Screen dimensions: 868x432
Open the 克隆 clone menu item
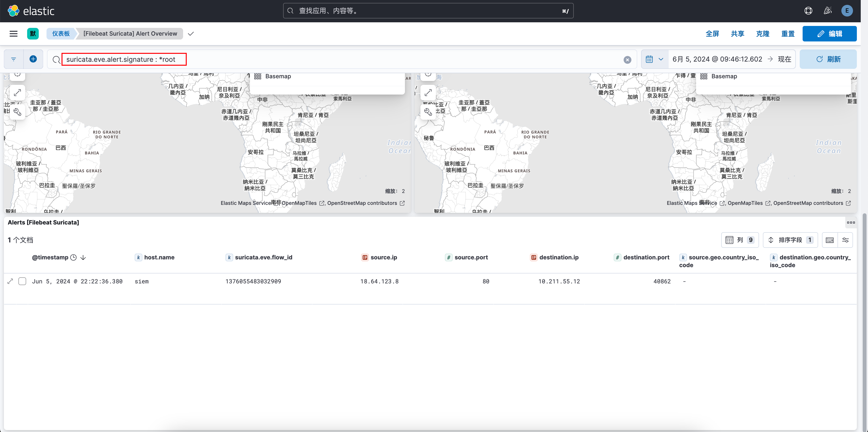click(x=763, y=33)
